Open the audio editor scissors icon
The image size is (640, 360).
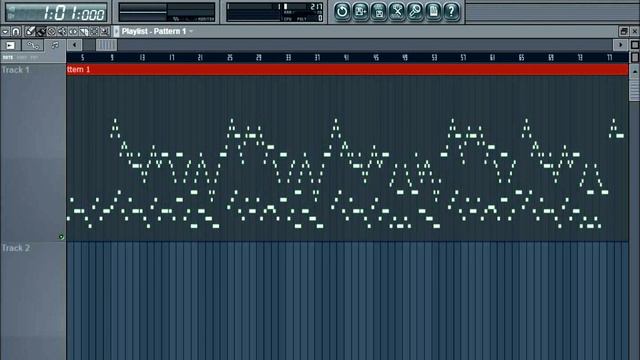[397, 11]
